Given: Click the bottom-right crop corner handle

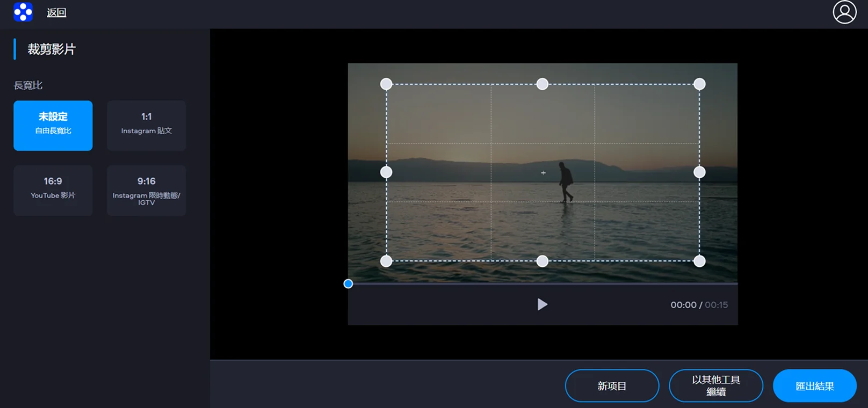Looking at the screenshot, I should 699,261.
